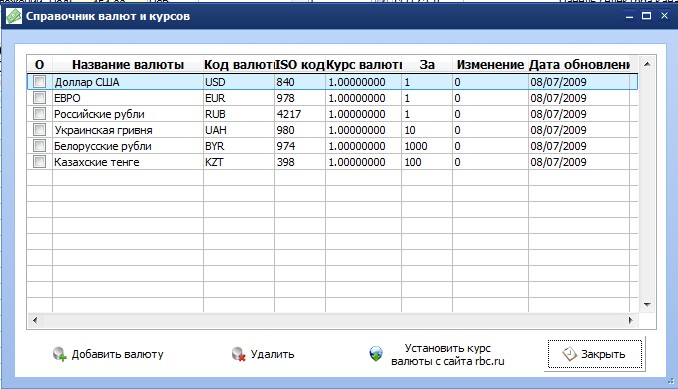Viewport: 678px width, 389px height.
Task: Click the rate 1.00000000 in USD row
Action: click(x=363, y=82)
